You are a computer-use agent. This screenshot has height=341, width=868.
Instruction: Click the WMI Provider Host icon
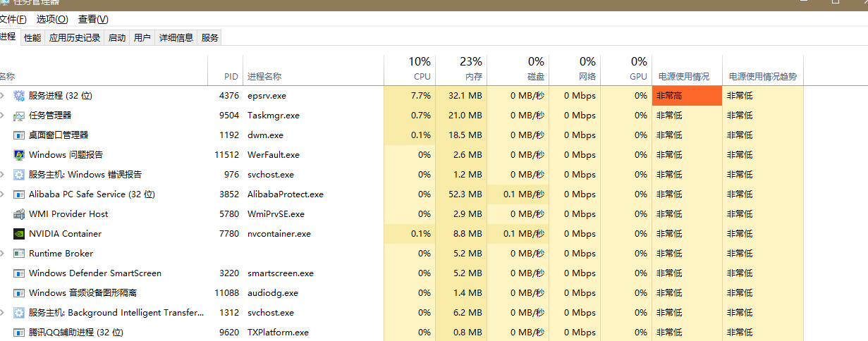coord(19,214)
